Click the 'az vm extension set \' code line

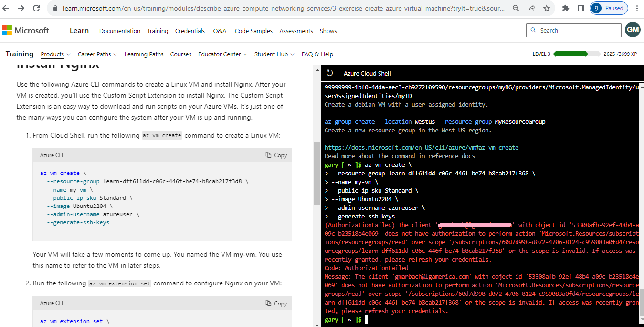(x=74, y=321)
